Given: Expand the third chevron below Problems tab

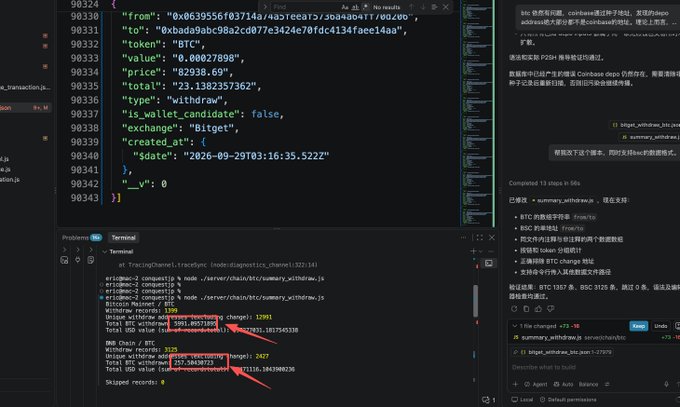Looking at the screenshot, I should click(91, 249).
